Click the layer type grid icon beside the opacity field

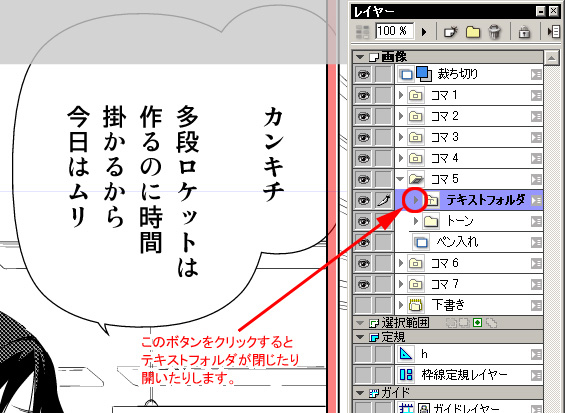point(362,32)
